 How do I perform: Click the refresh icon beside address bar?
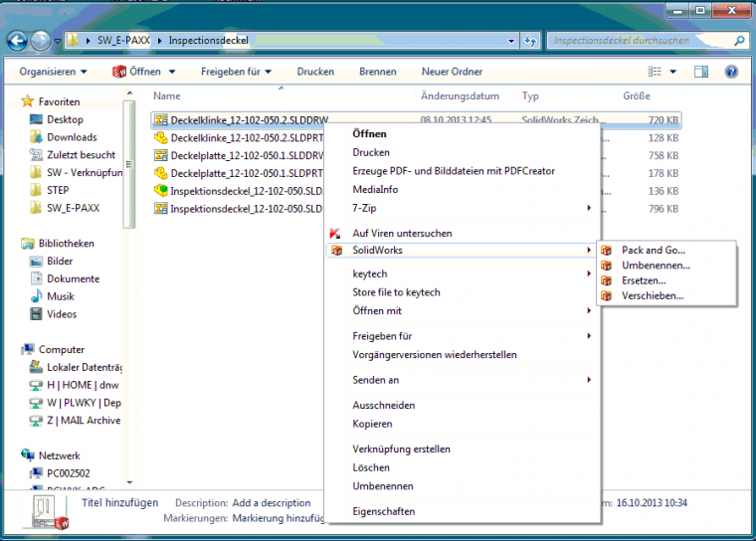click(x=530, y=41)
